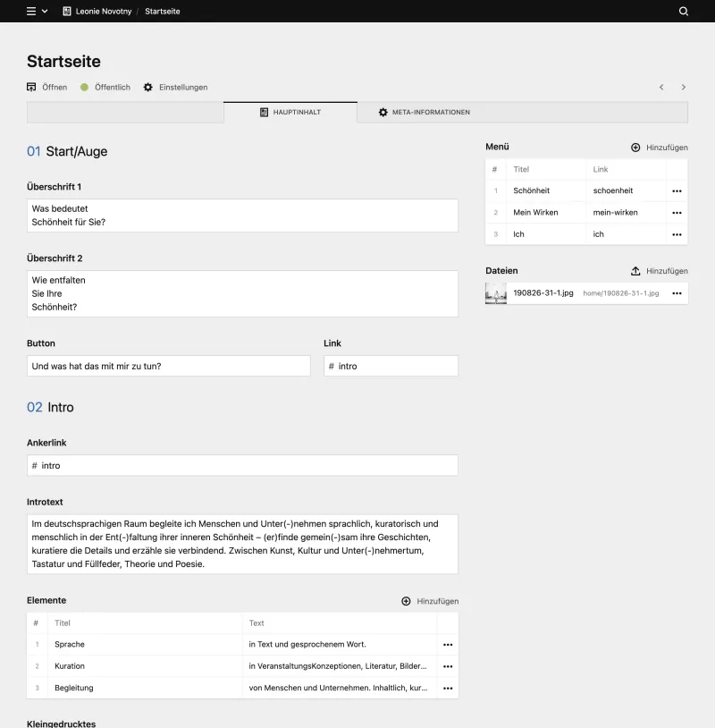Image resolution: width=715 pixels, height=728 pixels.
Task: Click the upload icon next to Dateien Hinzufügen
Action: (634, 271)
